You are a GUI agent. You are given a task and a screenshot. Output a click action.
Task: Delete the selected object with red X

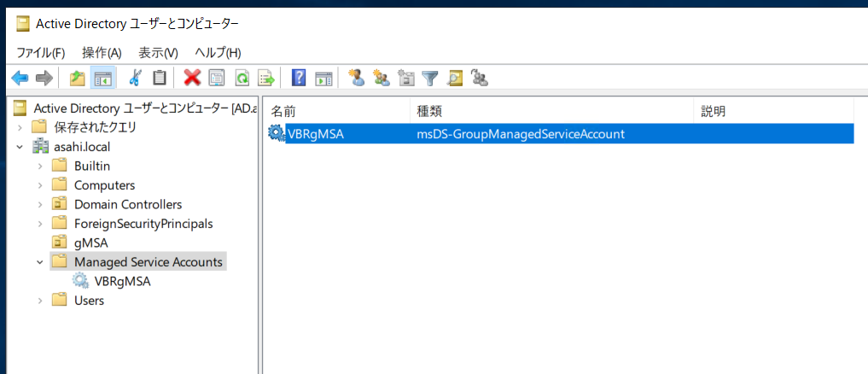coord(192,78)
